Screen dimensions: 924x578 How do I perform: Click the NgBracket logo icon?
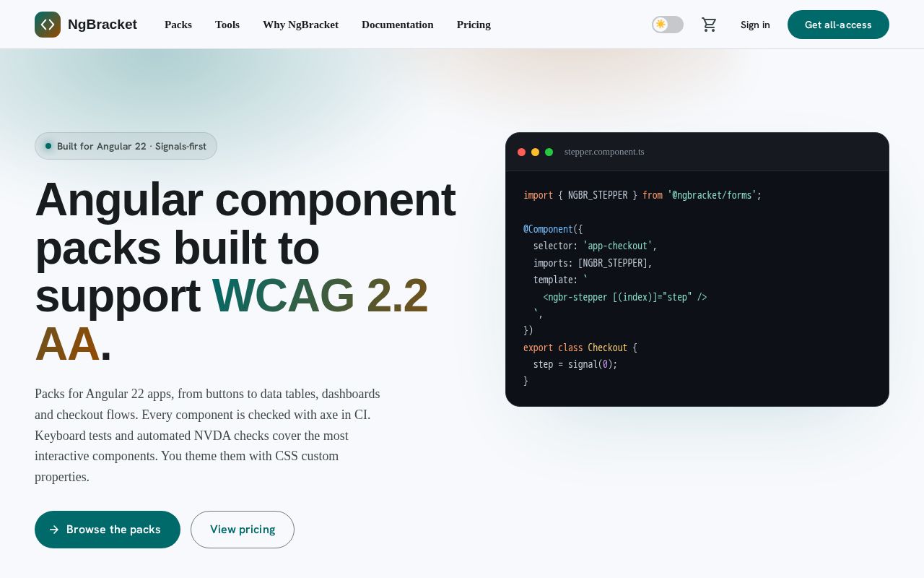(x=48, y=25)
